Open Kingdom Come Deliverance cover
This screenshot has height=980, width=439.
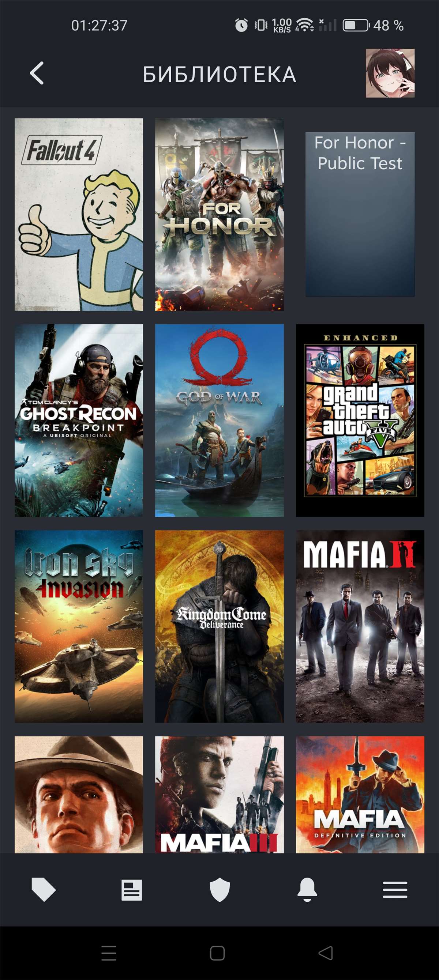tap(219, 626)
